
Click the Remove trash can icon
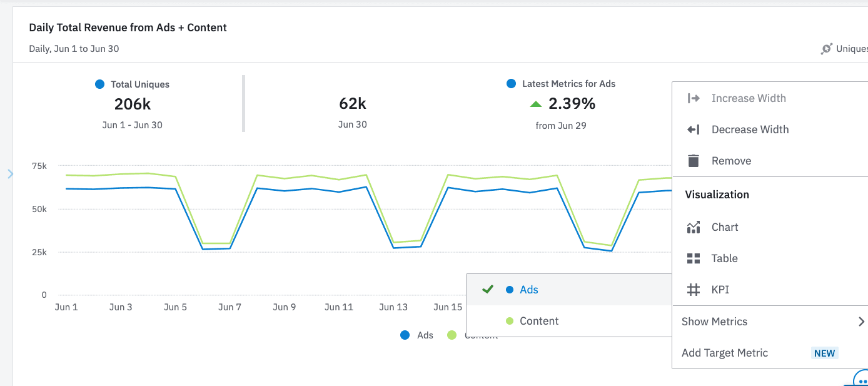click(693, 161)
